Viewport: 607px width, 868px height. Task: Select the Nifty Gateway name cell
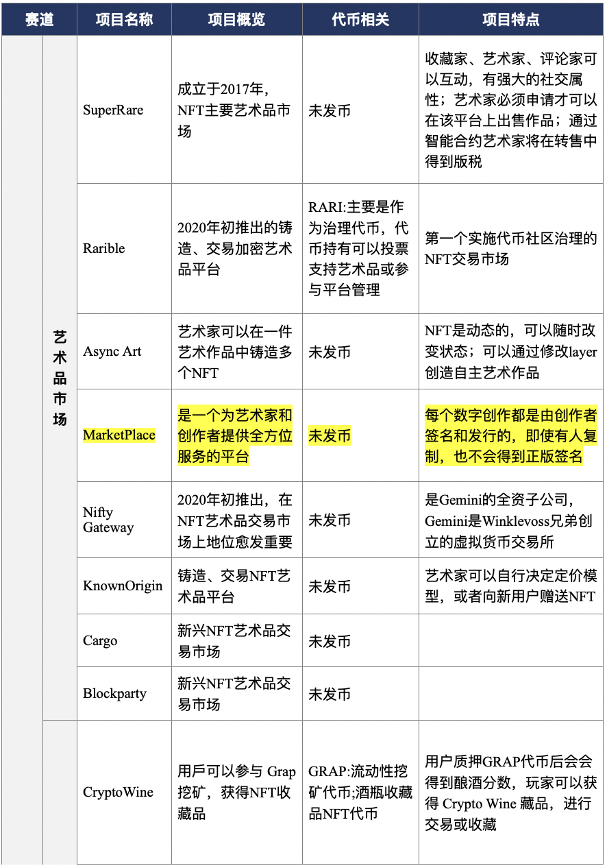pos(124,520)
